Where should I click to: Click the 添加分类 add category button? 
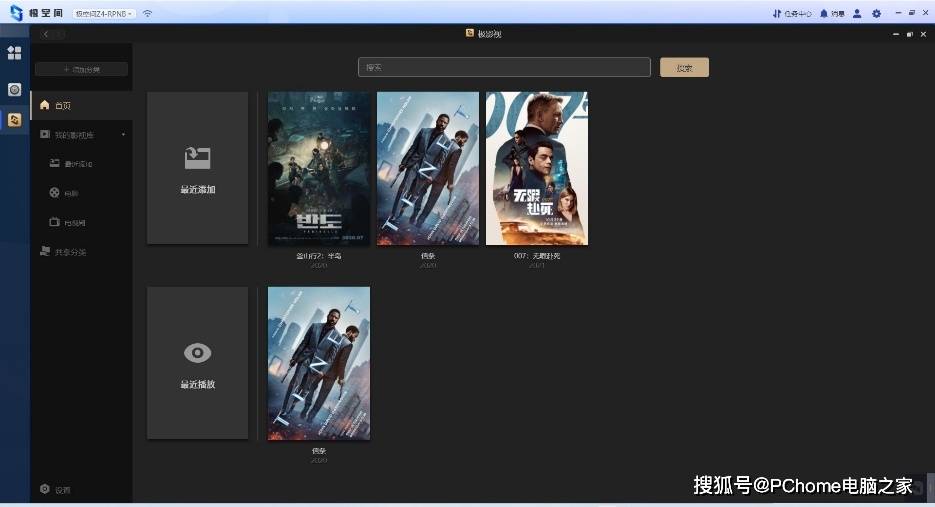coord(82,69)
